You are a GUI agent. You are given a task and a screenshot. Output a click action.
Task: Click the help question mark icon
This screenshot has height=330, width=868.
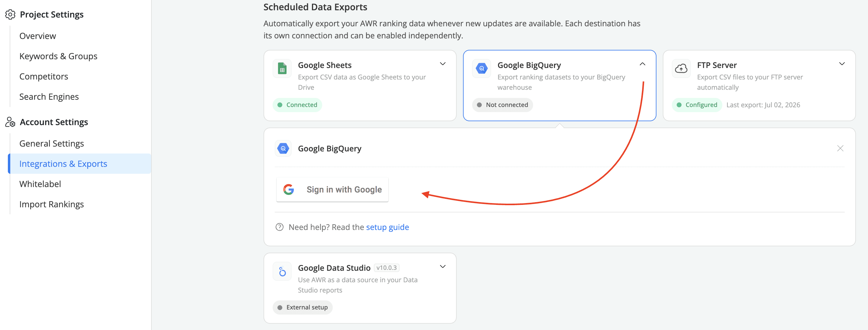pos(279,227)
